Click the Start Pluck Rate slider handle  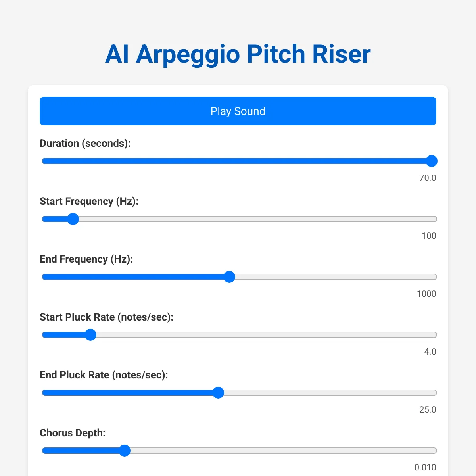click(x=91, y=335)
